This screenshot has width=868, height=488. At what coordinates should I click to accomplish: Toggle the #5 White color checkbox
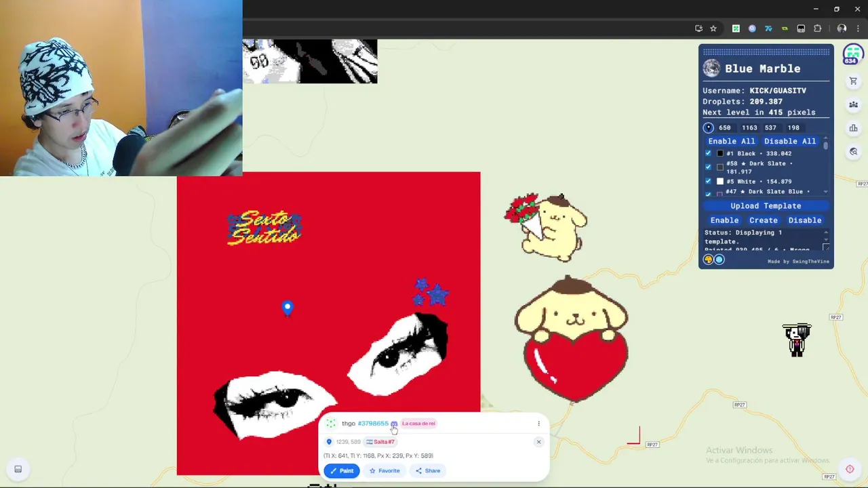click(709, 181)
